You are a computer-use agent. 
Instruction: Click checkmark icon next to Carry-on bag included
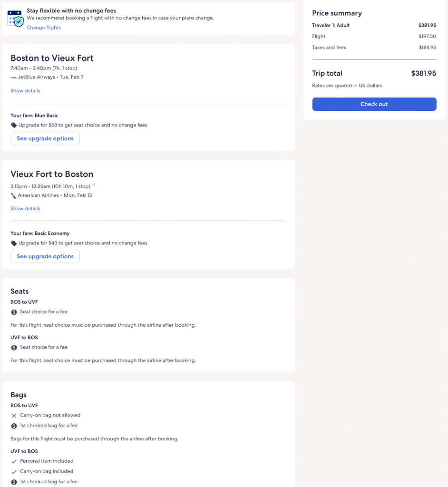coord(14,472)
